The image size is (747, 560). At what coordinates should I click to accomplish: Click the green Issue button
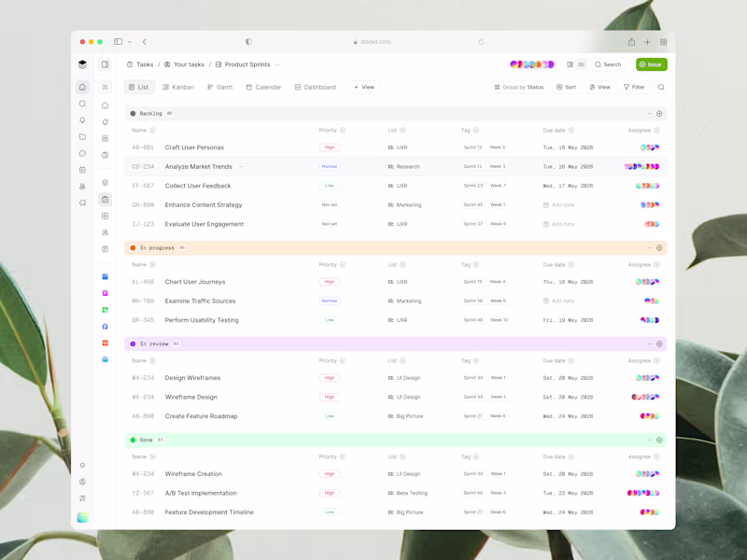coord(651,64)
